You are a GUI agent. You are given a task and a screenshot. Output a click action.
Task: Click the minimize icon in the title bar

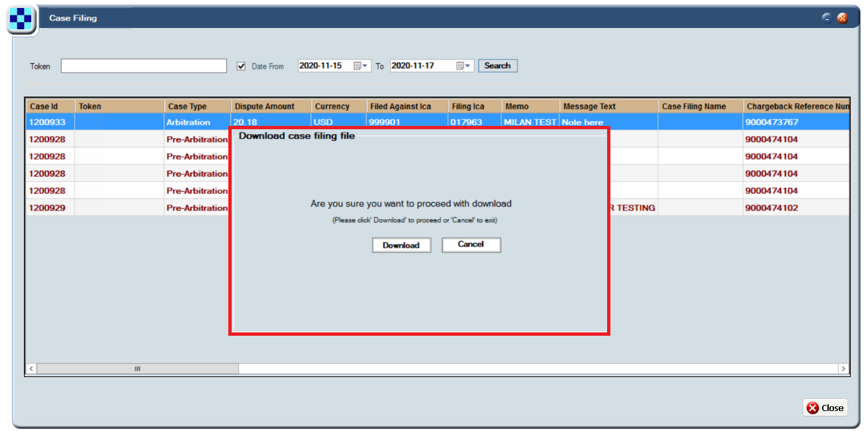(x=827, y=18)
